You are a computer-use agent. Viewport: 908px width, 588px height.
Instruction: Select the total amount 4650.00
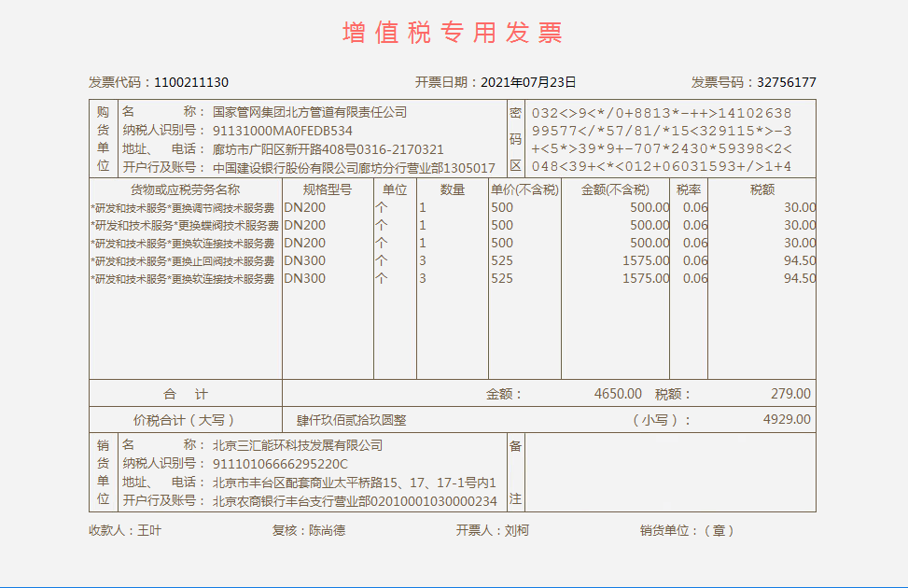618,394
